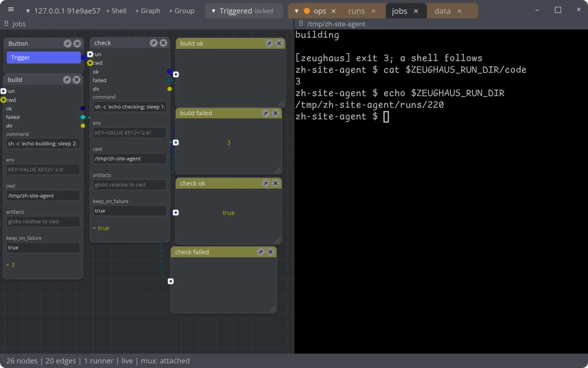Click resize grip of check failed panel
The width and height of the screenshot is (588, 368).
click(x=273, y=309)
